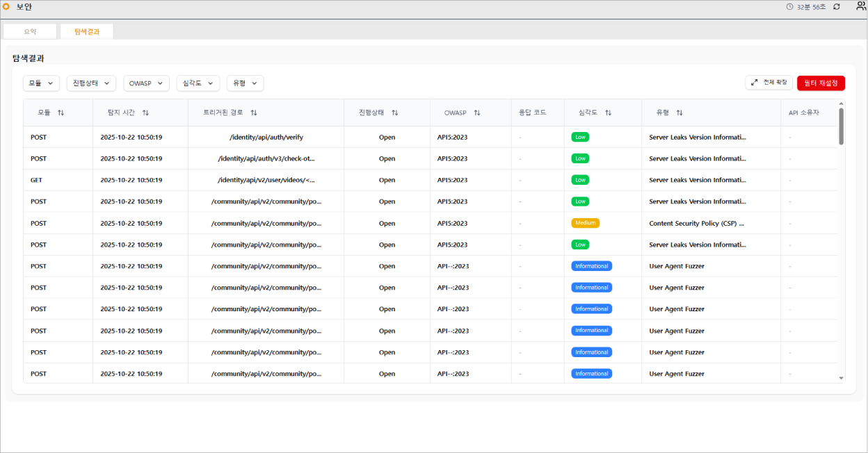Open the OWASP filter dropdown
Viewport: 868px width, 453px height.
pyautogui.click(x=146, y=83)
